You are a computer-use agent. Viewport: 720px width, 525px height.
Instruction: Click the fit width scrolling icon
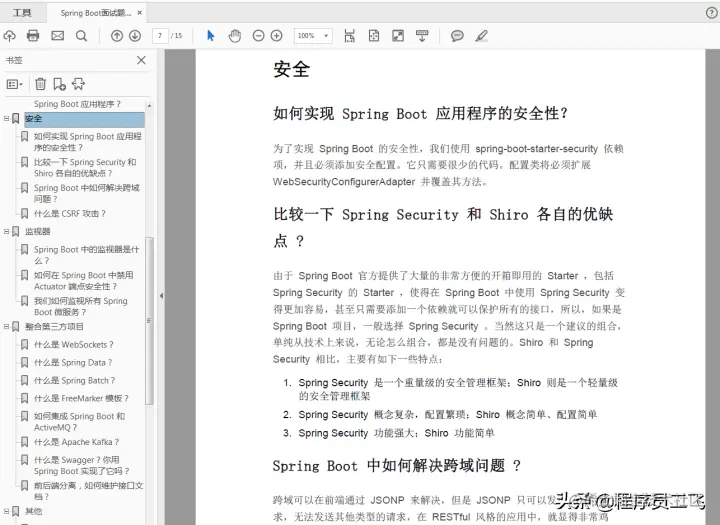click(x=350, y=36)
